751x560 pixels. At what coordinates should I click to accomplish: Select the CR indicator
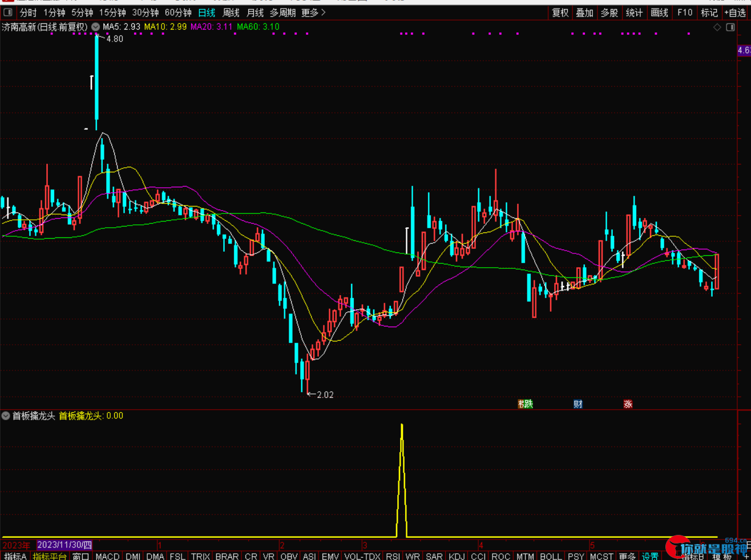coord(251,556)
